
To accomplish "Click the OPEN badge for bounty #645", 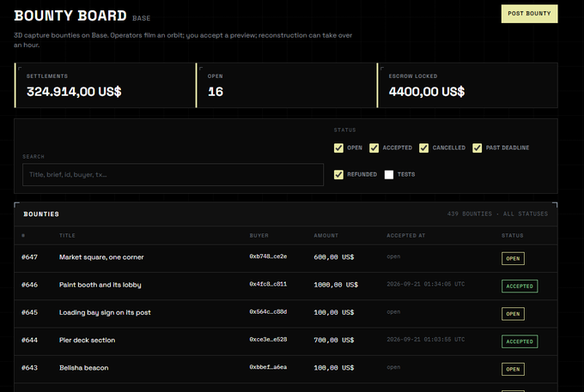I will point(513,314).
